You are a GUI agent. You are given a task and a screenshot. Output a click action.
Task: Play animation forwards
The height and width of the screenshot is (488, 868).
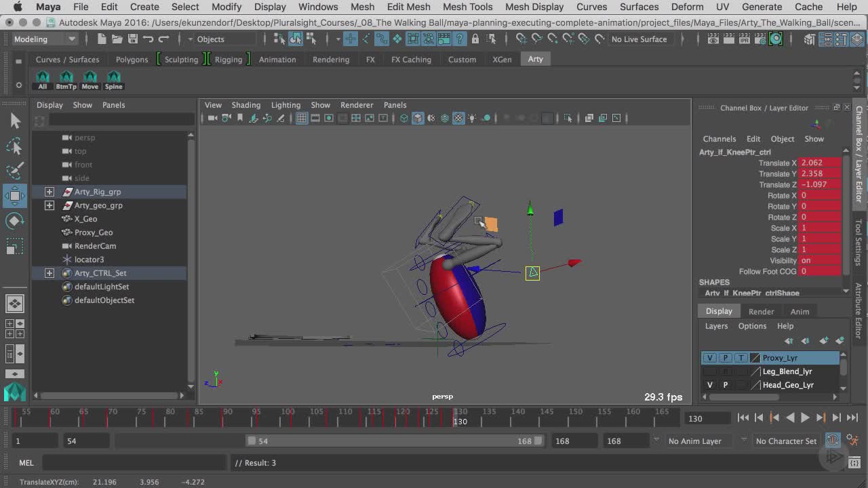coord(805,418)
